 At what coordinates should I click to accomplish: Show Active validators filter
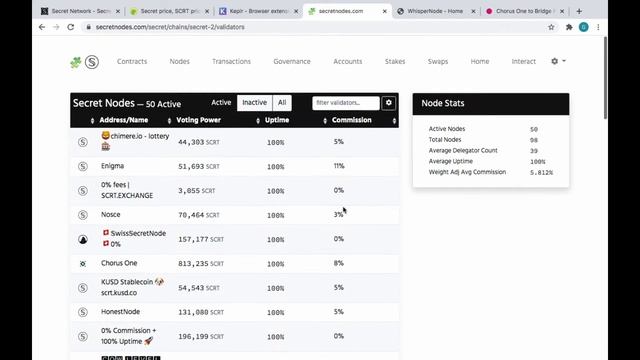pos(221,102)
